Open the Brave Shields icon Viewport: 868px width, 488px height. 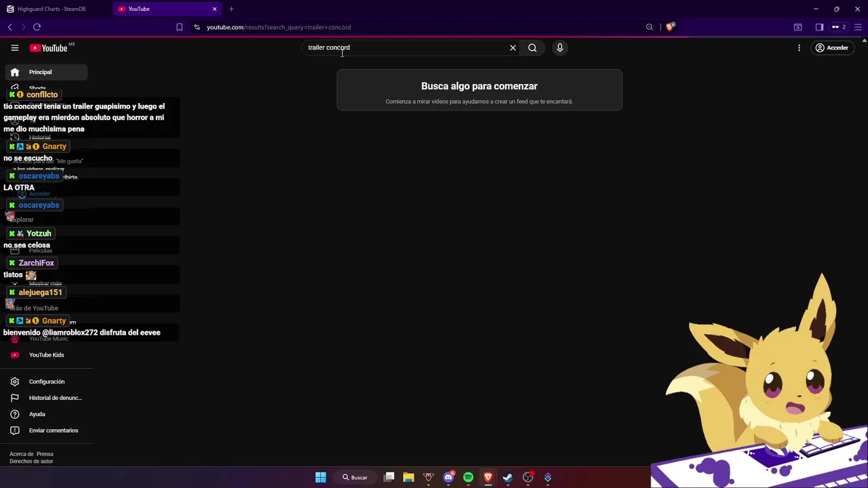point(670,27)
